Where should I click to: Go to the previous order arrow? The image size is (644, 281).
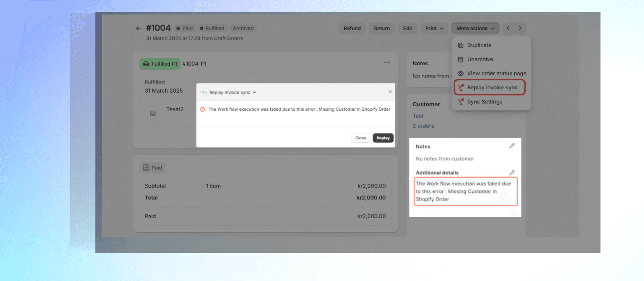click(x=508, y=28)
